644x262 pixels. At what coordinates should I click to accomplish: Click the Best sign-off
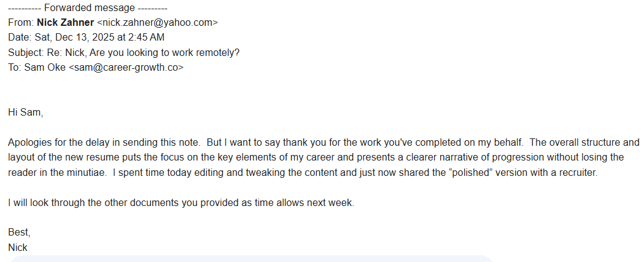coord(19,232)
